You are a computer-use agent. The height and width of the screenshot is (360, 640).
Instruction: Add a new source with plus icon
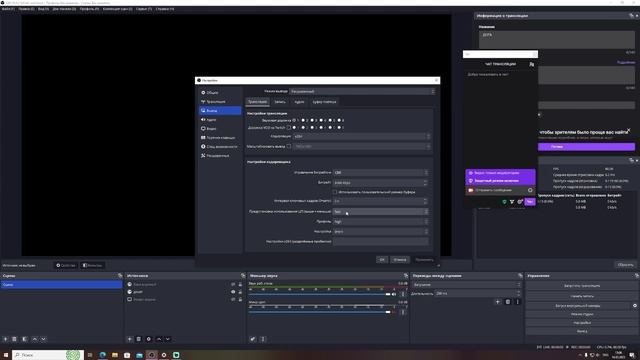(129, 339)
